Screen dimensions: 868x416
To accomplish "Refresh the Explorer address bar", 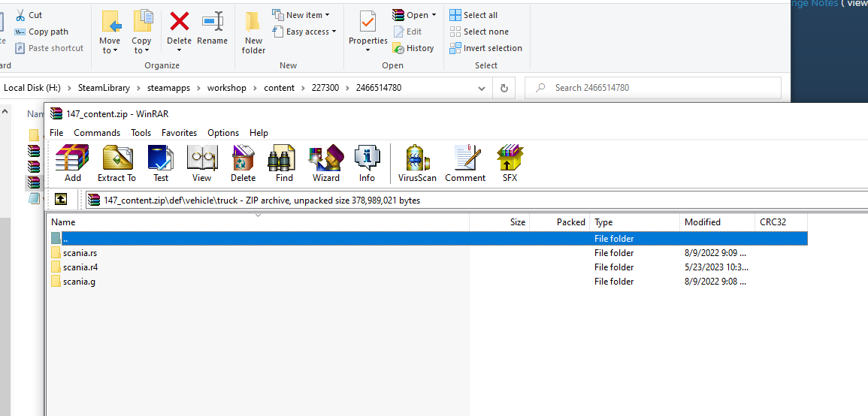I will click(504, 88).
